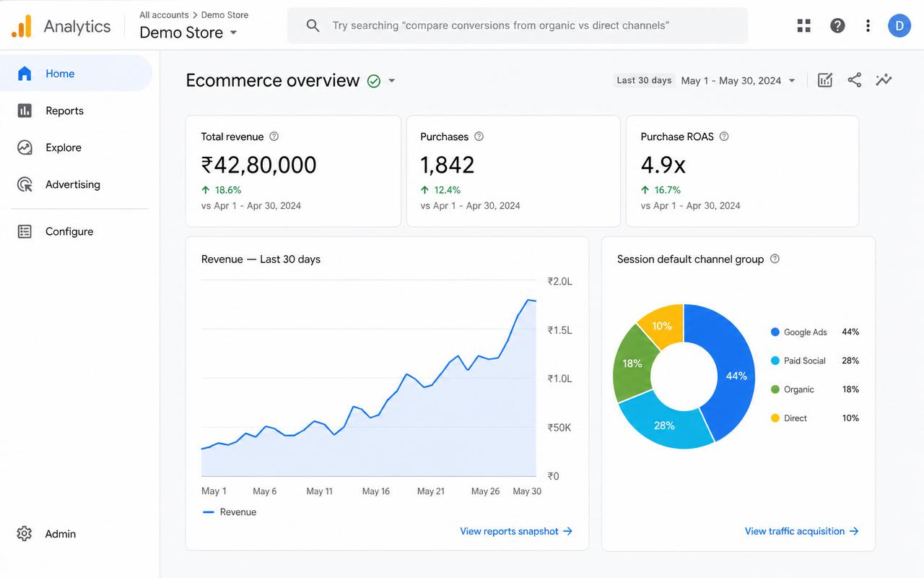924x578 pixels.
Task: Open the three-dot more options menu
Action: click(x=868, y=26)
